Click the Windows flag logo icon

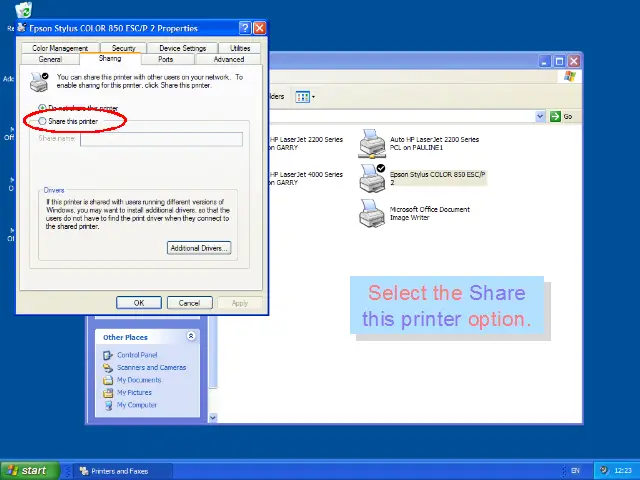tap(570, 76)
